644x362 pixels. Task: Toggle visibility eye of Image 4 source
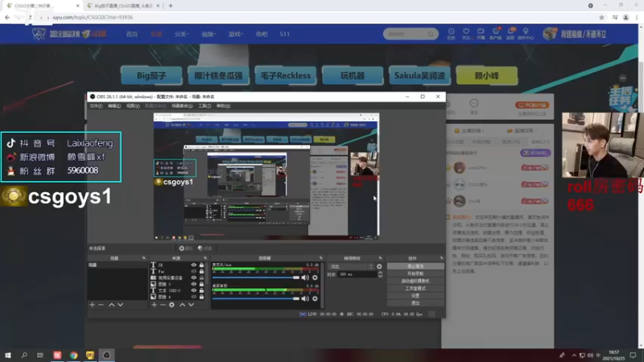click(x=193, y=296)
